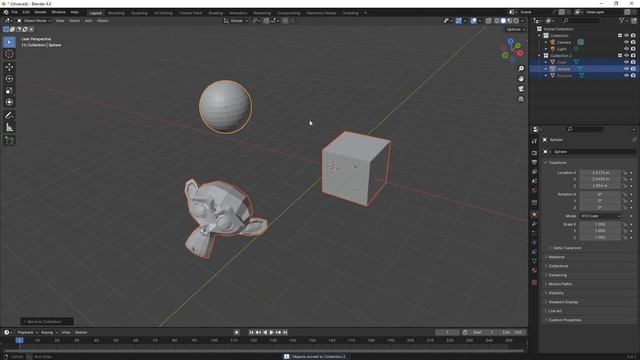Click the viewport pan hand icon
This screenshot has height=360, width=640.
pyautogui.click(x=521, y=79)
